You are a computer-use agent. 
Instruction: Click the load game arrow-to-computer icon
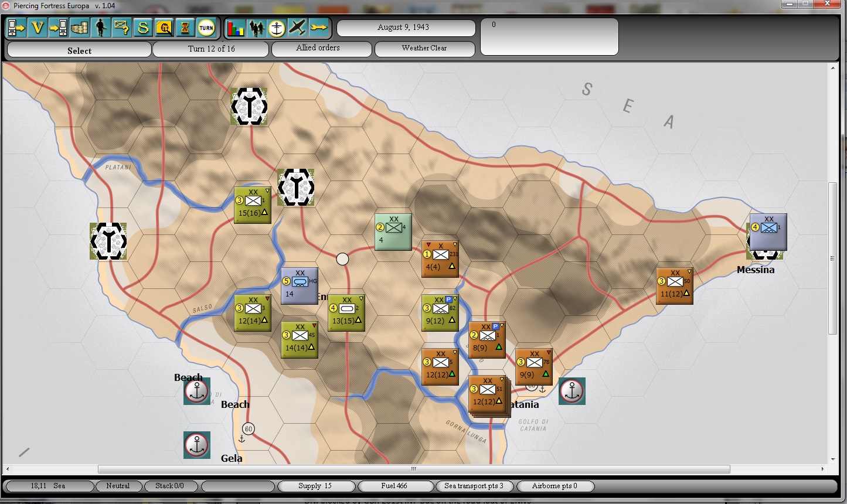click(x=59, y=28)
